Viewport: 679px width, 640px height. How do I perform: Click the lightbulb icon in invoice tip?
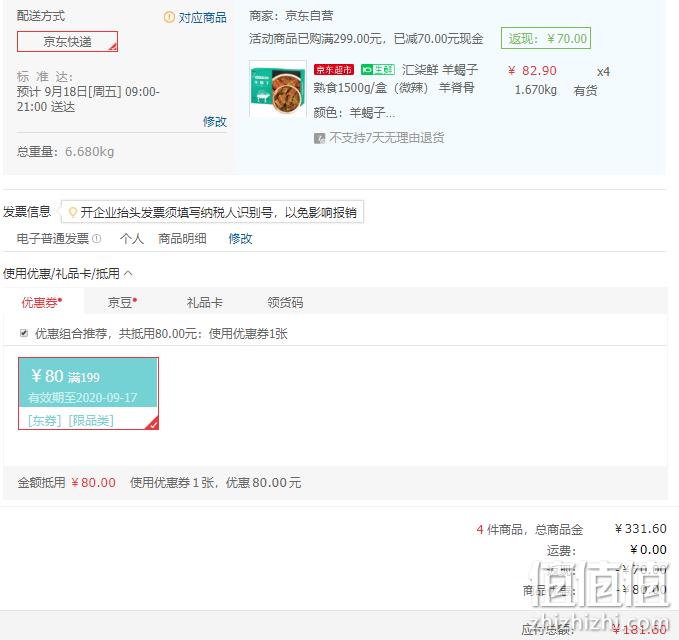73,212
